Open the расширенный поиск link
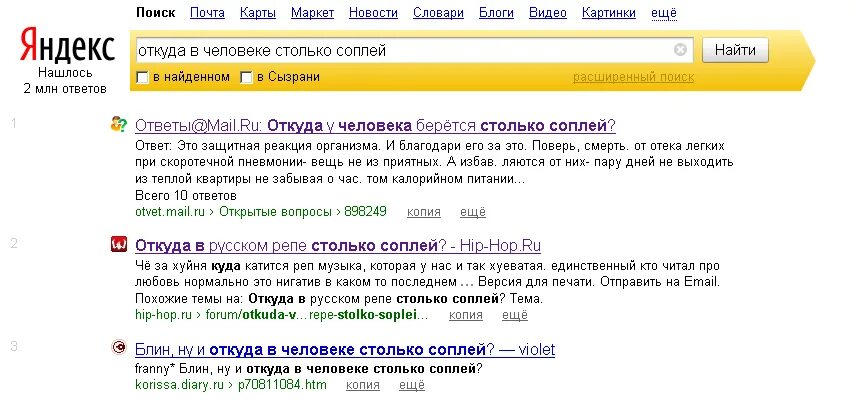Screen dimensions: 859x407 [x=633, y=77]
